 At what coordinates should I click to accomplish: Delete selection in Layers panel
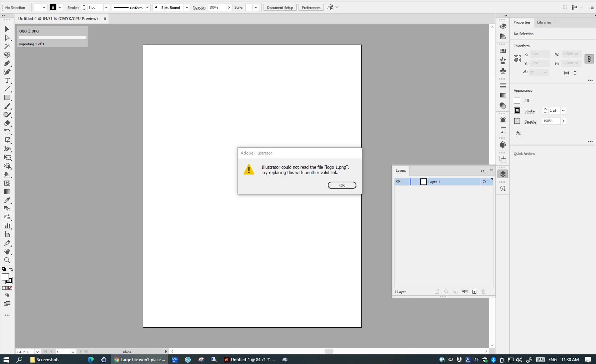[x=483, y=292]
